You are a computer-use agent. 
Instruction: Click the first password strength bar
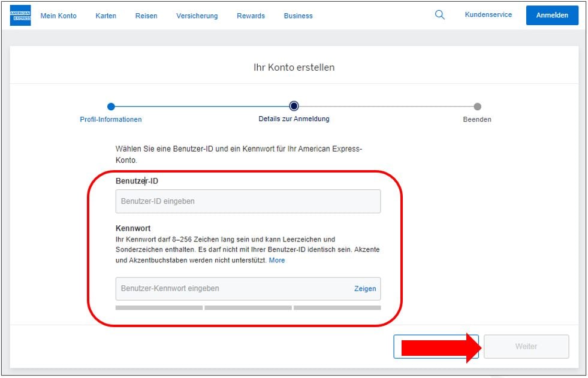tap(159, 308)
